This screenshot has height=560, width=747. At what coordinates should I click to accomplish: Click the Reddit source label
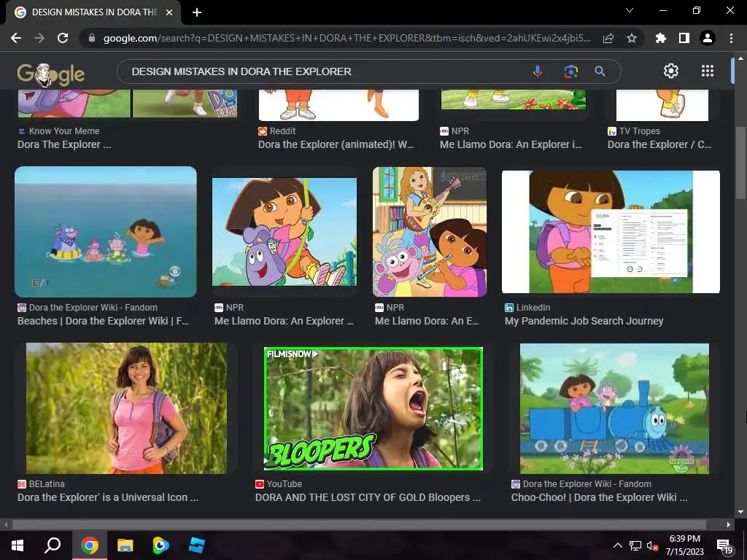(x=282, y=131)
